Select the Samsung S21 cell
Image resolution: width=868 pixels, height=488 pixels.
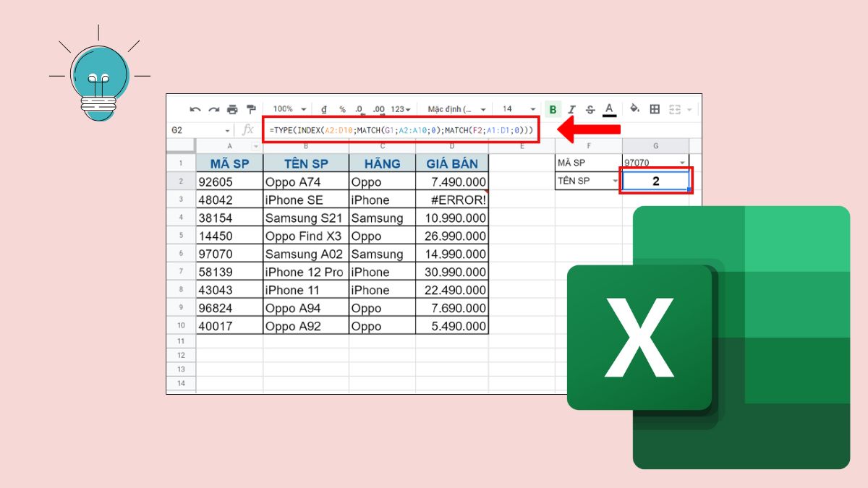click(306, 218)
